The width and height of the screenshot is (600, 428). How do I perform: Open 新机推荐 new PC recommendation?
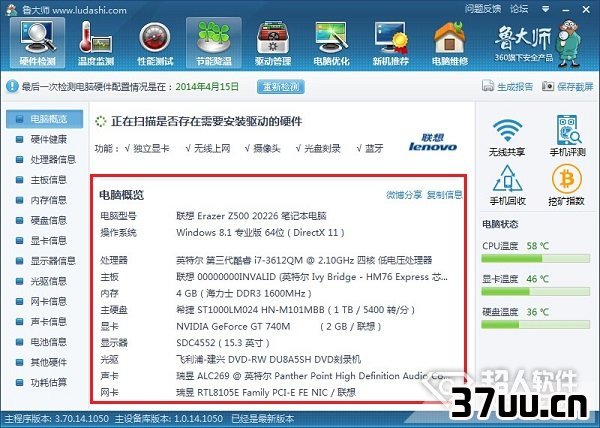391,43
